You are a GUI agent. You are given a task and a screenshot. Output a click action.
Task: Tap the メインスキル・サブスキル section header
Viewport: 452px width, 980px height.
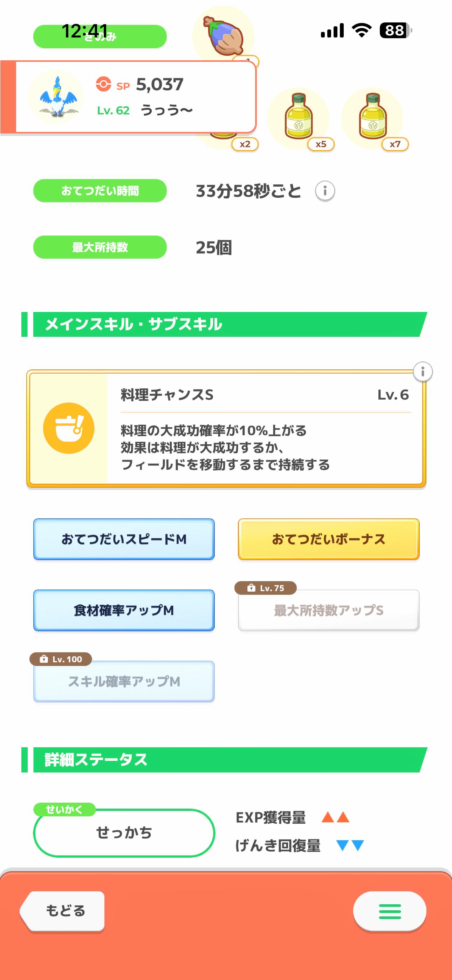[225, 325]
